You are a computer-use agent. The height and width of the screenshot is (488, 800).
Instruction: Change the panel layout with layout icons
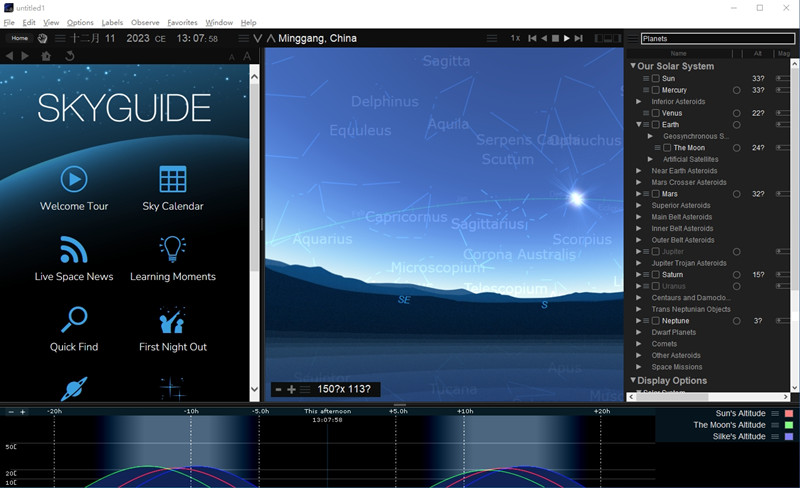click(x=608, y=38)
